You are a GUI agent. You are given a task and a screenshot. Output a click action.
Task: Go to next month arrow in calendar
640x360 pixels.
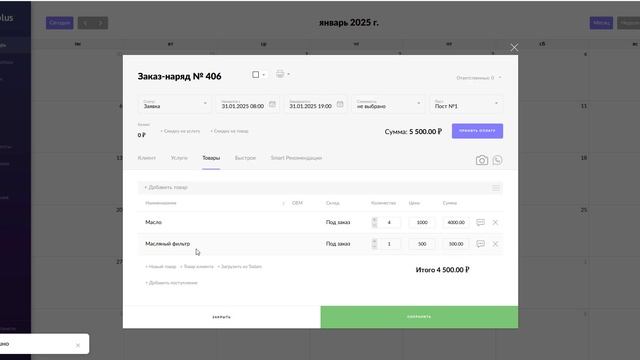coord(100,23)
